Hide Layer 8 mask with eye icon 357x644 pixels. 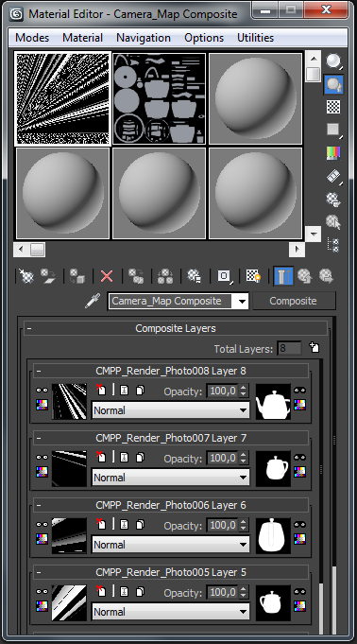click(300, 391)
